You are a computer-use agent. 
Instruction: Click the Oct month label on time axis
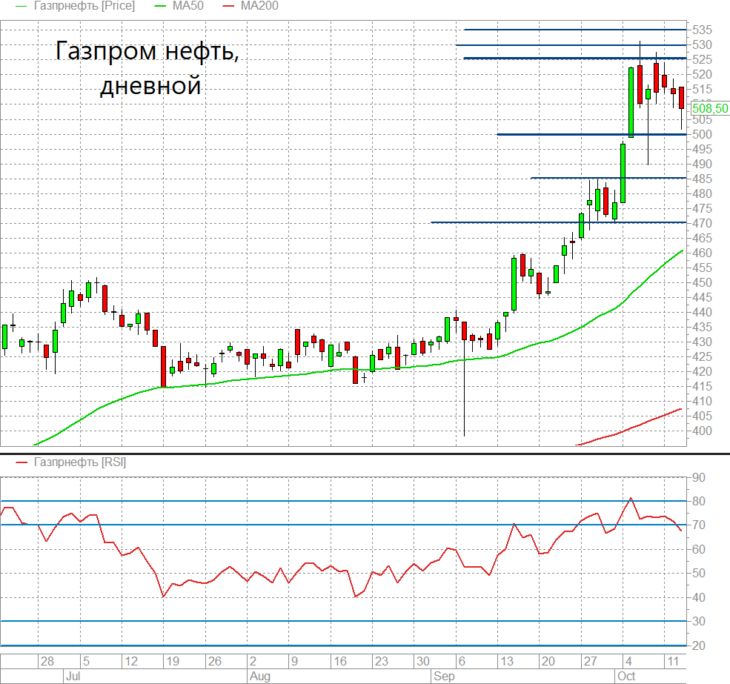coord(626,676)
